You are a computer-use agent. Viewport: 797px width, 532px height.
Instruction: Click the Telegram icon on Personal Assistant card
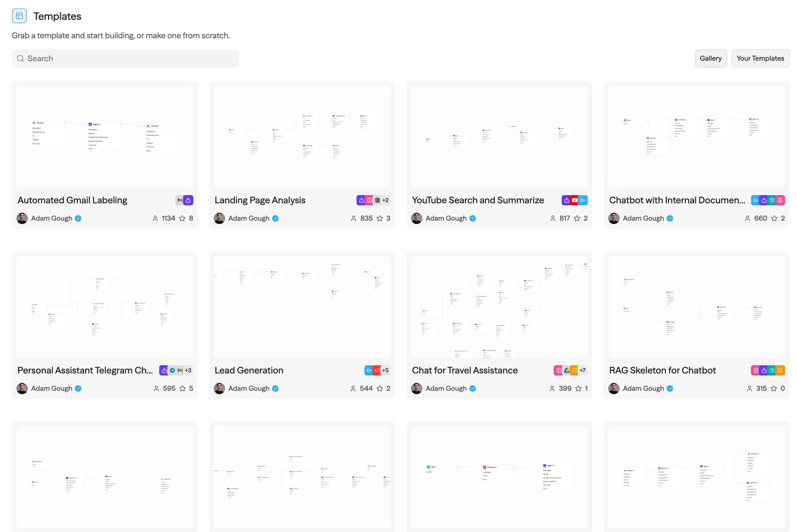[x=172, y=370]
